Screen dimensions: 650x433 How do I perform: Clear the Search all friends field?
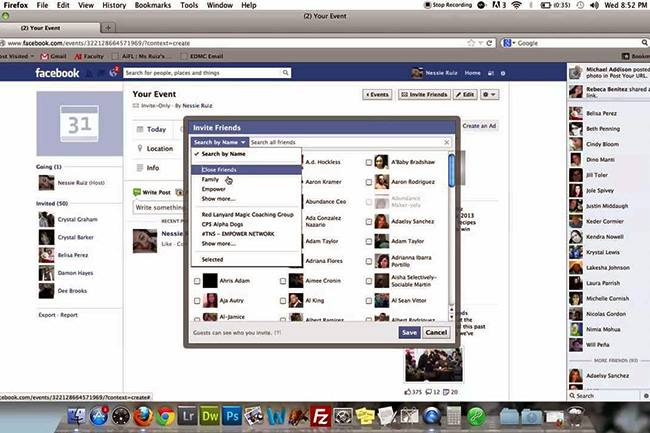click(446, 143)
